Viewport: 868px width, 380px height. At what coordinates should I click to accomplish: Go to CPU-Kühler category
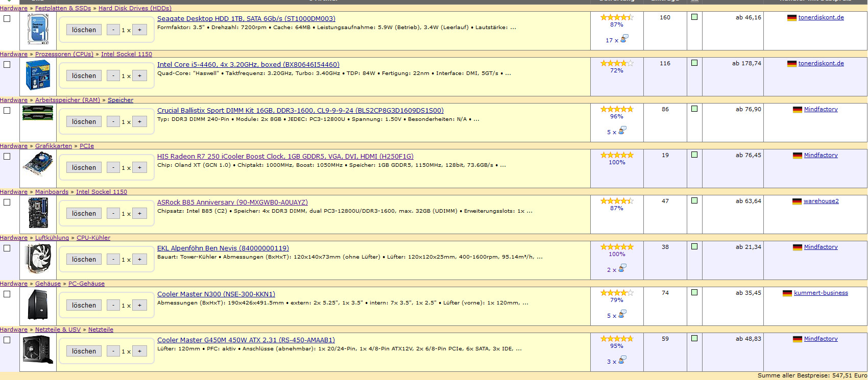(93, 238)
